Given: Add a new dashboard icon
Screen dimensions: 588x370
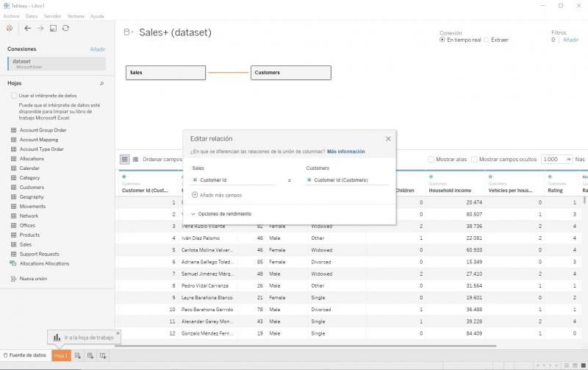Looking at the screenshot, I should [90, 356].
